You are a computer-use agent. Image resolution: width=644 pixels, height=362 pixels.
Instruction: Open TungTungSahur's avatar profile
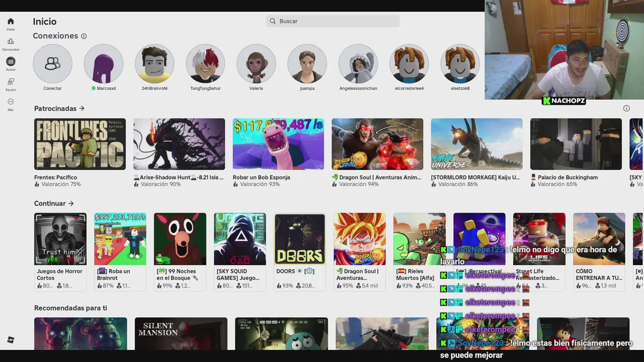click(x=205, y=64)
